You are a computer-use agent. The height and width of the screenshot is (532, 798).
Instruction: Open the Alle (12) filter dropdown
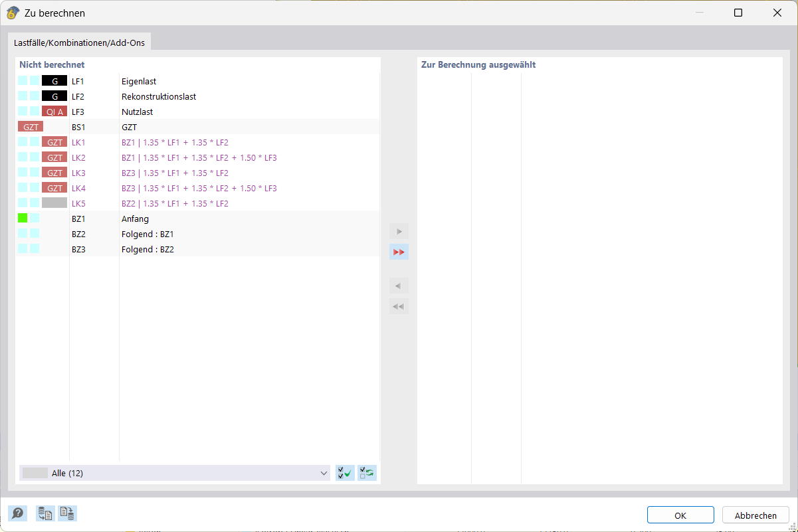coord(324,472)
